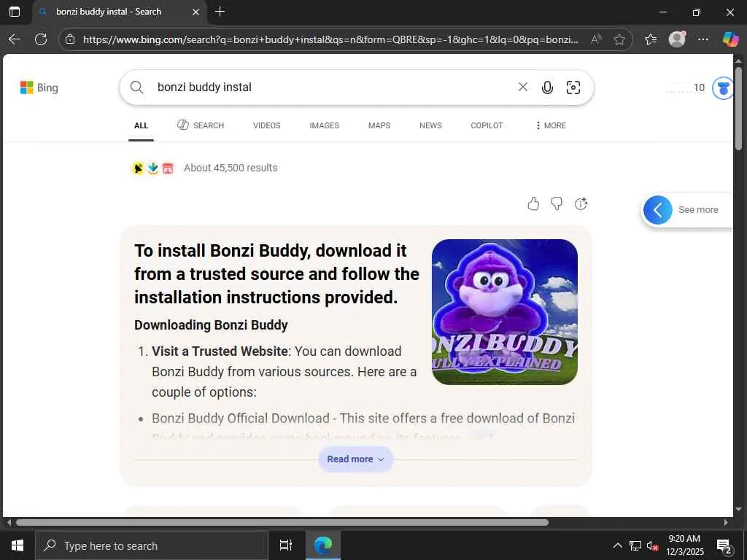Image resolution: width=747 pixels, height=560 pixels.
Task: Show hidden system tray icons
Action: (x=617, y=545)
